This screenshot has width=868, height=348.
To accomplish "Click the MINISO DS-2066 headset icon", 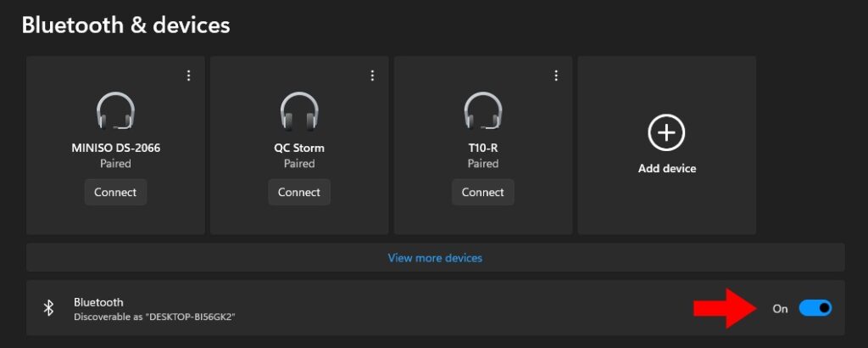I will [x=115, y=111].
